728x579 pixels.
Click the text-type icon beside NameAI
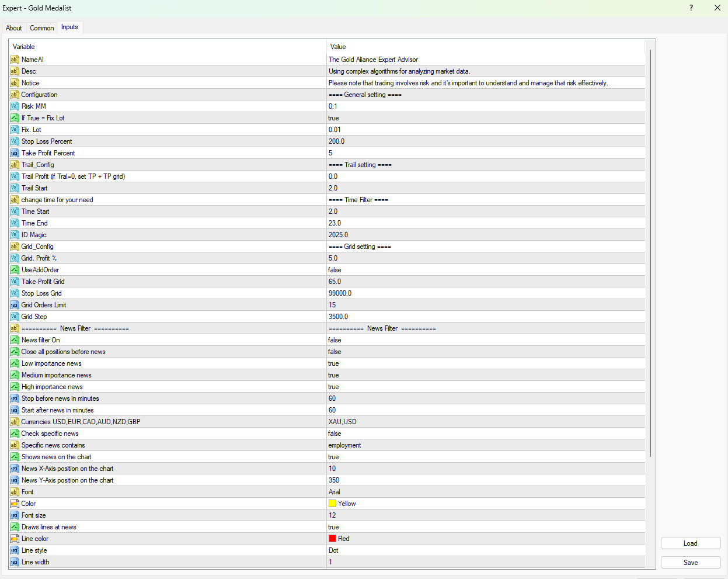[x=14, y=59]
